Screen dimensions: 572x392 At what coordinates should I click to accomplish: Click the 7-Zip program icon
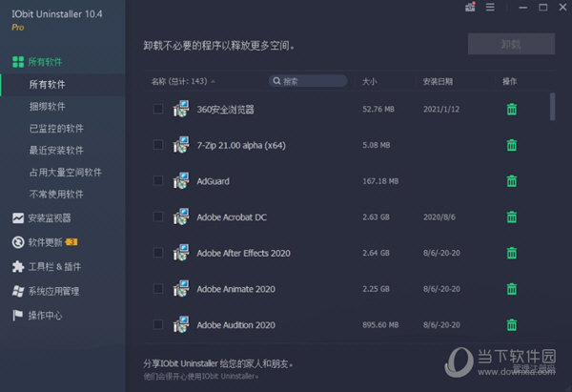pos(181,145)
